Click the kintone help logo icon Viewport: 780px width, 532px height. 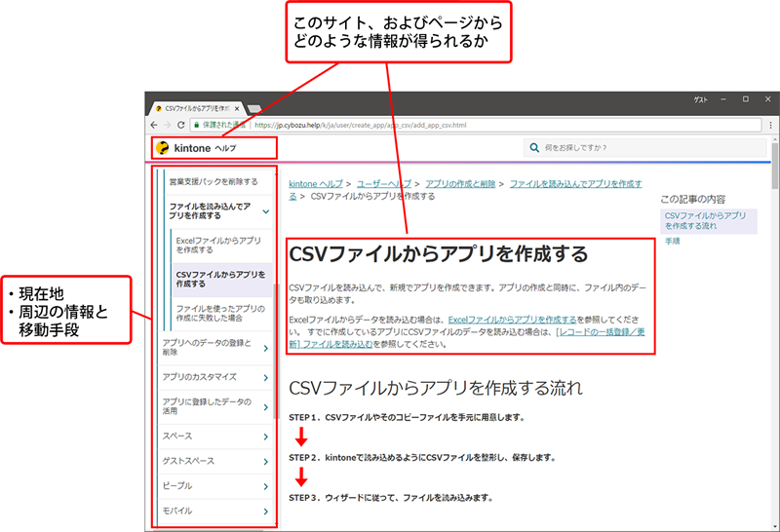click(162, 148)
